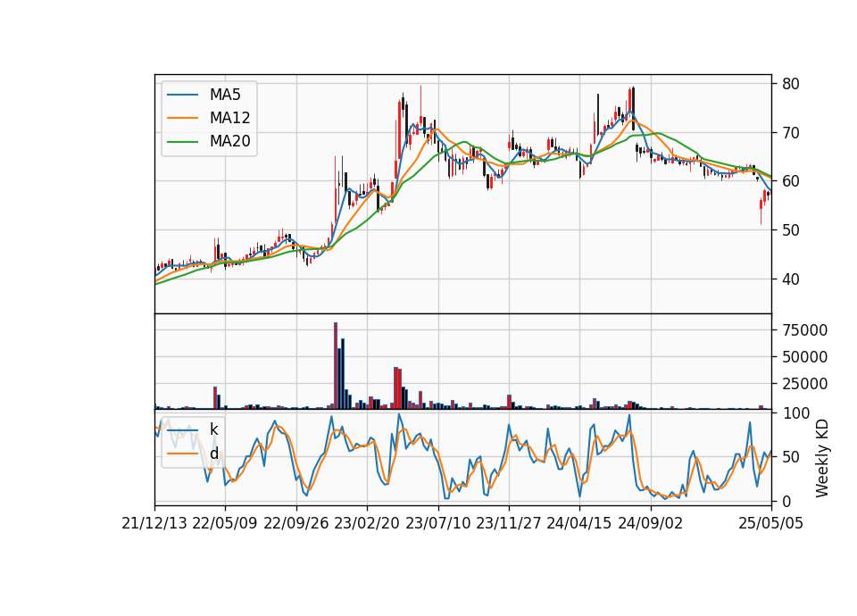
Task: Click the MA5 legend label
Action: point(225,95)
